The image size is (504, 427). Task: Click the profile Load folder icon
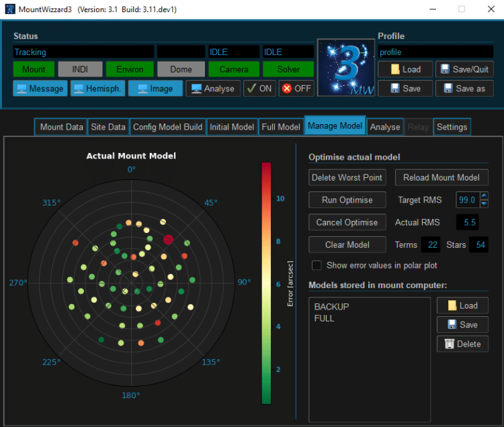click(x=395, y=69)
